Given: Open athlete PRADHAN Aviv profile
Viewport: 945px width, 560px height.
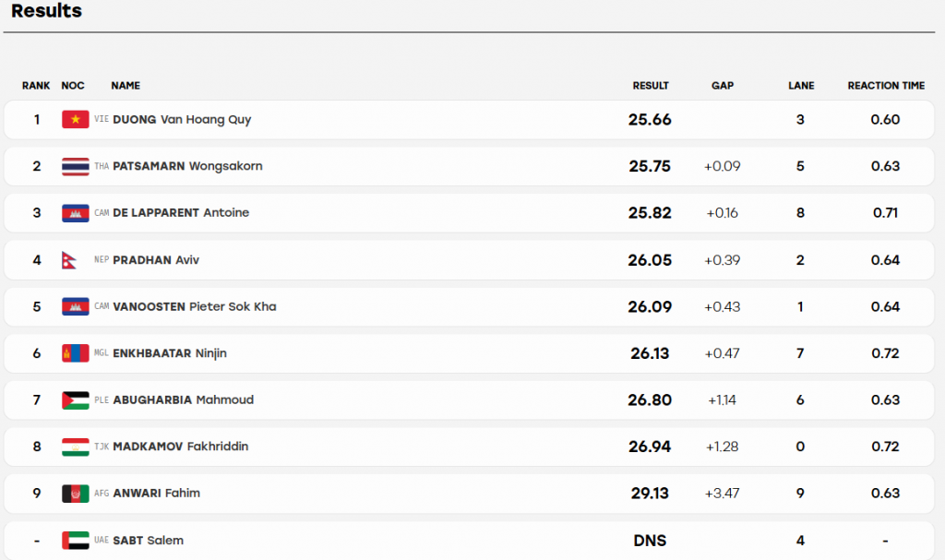Looking at the screenshot, I should [x=156, y=260].
